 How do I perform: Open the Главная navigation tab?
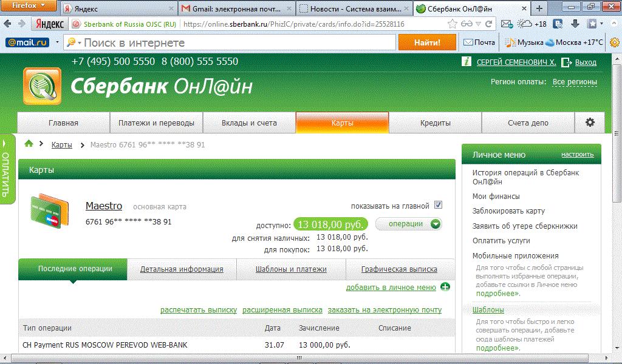(x=63, y=123)
